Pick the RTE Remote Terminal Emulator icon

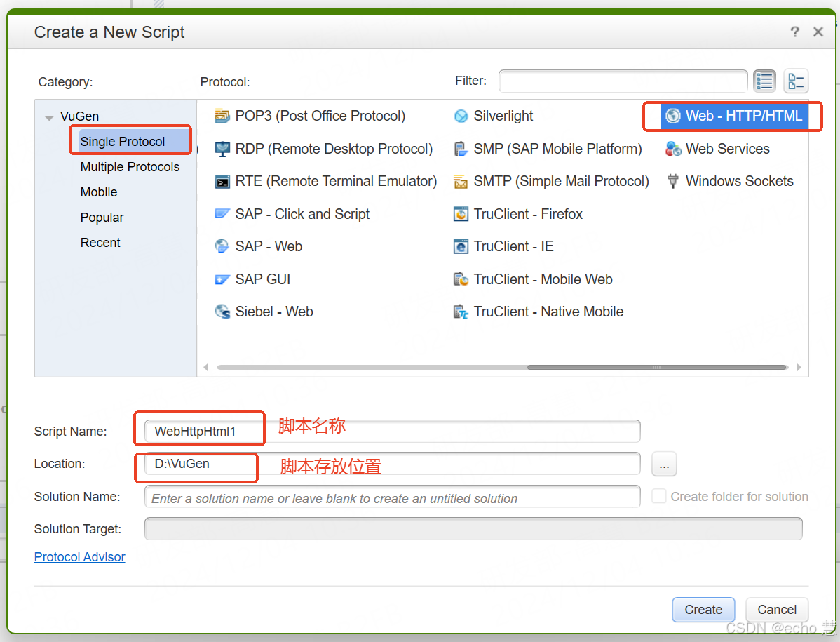(x=222, y=182)
